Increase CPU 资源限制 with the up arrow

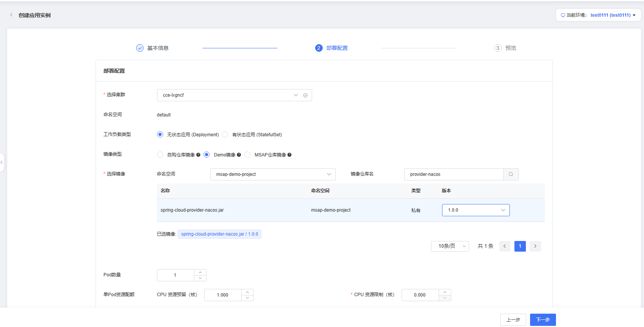[x=445, y=292]
